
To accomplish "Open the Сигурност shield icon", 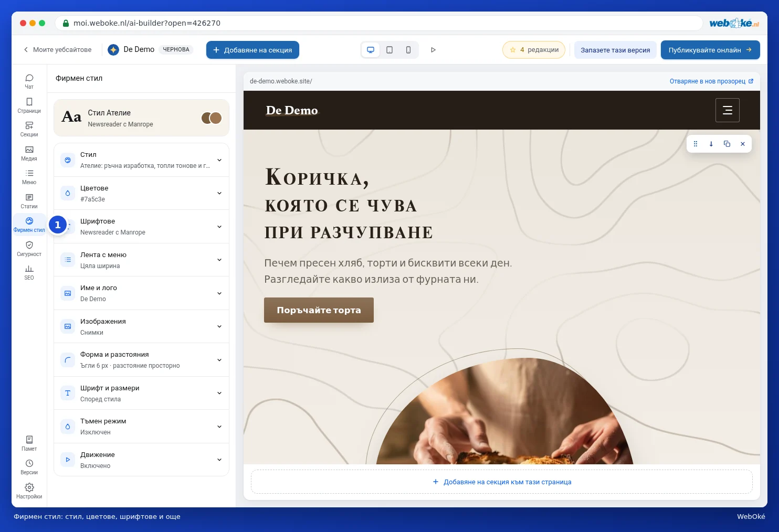I will (29, 249).
